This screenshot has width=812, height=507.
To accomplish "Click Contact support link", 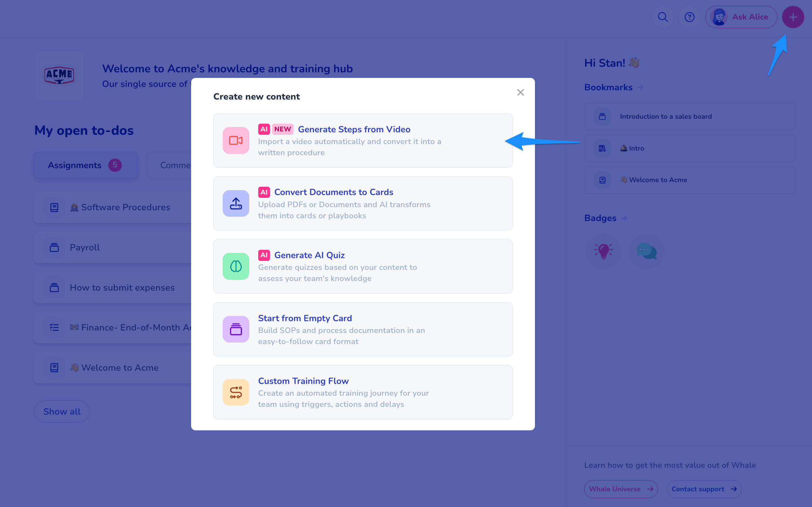I will coord(704,489).
